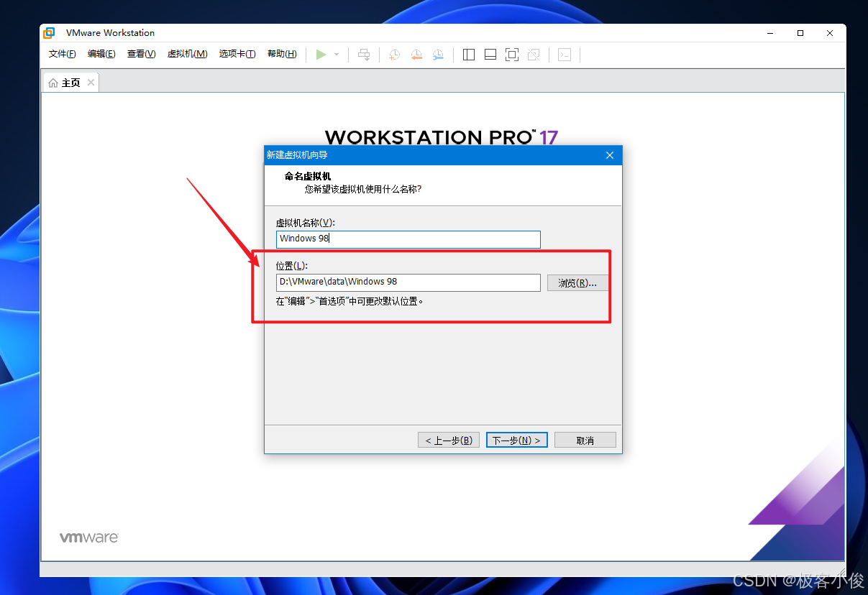Click the 取消 cancel button
The height and width of the screenshot is (595, 868).
[x=585, y=440]
